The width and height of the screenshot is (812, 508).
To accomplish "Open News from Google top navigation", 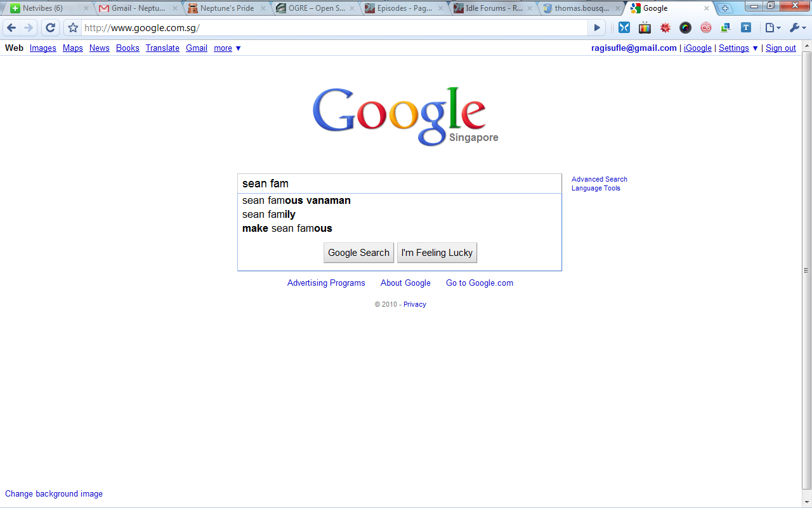I will [100, 48].
